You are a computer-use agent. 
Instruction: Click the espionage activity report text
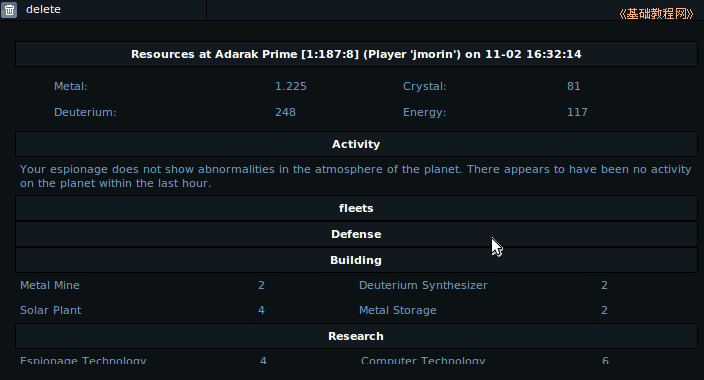click(355, 176)
